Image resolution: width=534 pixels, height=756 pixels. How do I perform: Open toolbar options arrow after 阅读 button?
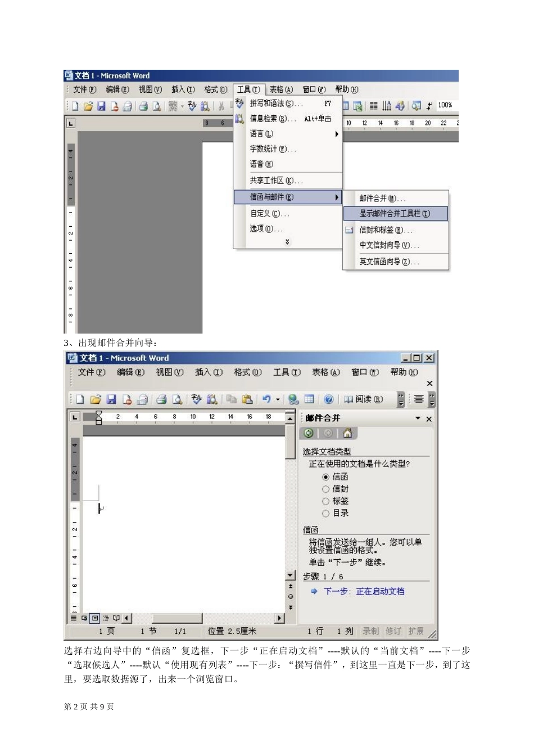pyautogui.click(x=401, y=399)
